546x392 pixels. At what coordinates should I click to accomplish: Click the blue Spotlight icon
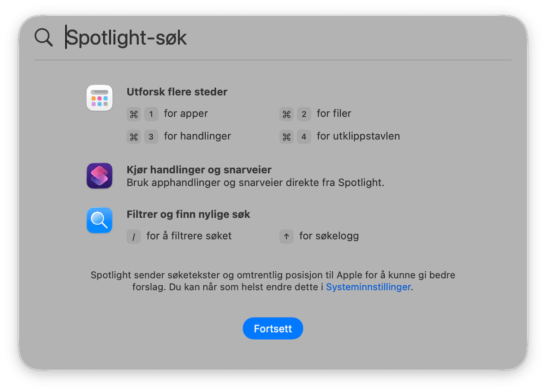(99, 220)
